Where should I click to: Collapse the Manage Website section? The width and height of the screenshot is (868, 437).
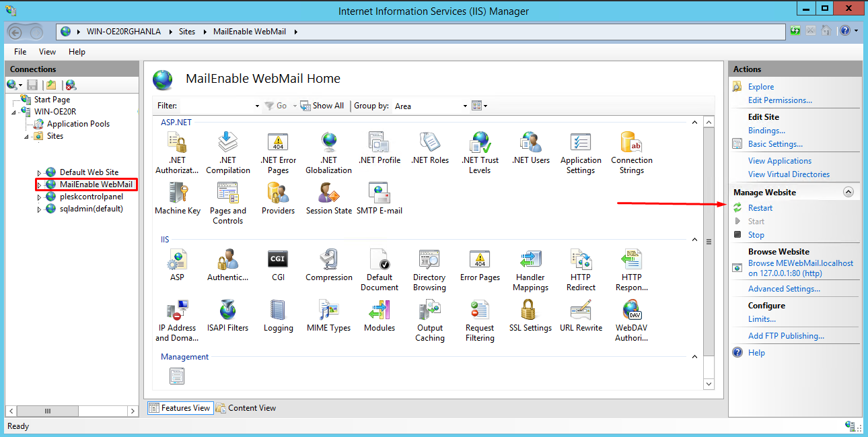(848, 193)
